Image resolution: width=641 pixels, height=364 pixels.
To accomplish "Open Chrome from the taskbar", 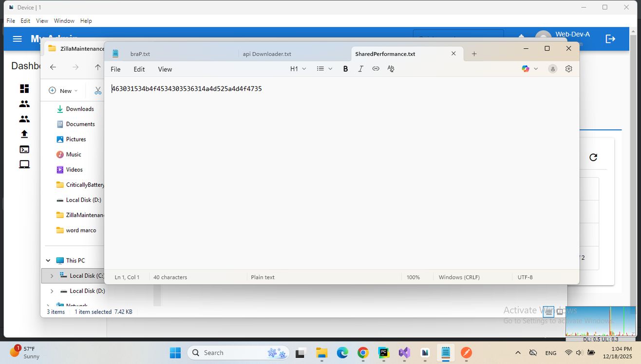I will pos(363,353).
